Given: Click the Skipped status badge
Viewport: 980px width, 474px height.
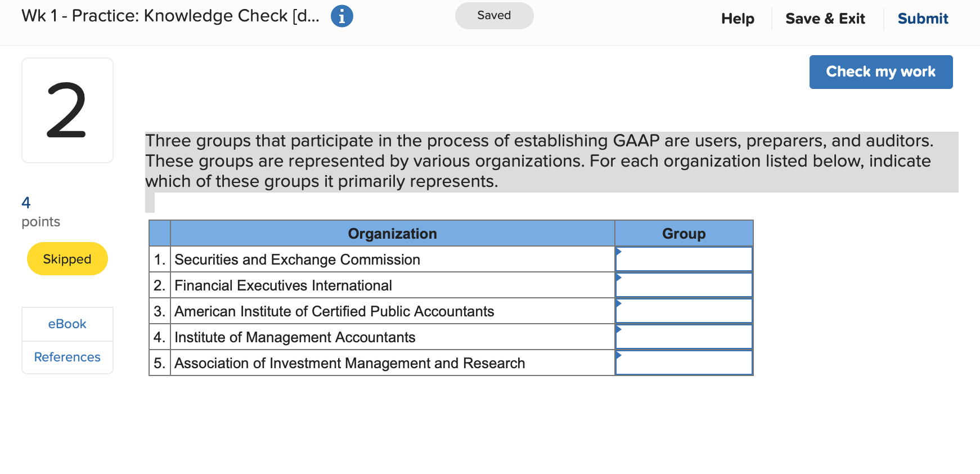Looking at the screenshot, I should coord(68,259).
